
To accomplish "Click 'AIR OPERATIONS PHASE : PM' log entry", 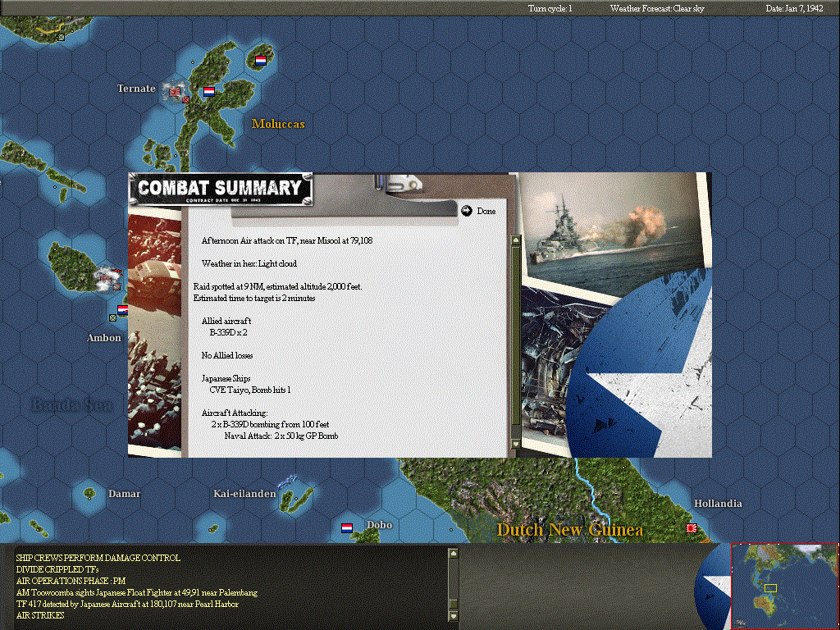I will tap(71, 581).
